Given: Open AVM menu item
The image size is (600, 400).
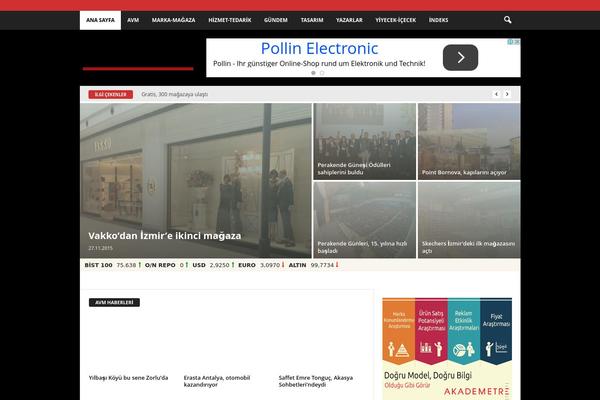Looking at the screenshot, I should click(x=133, y=20).
